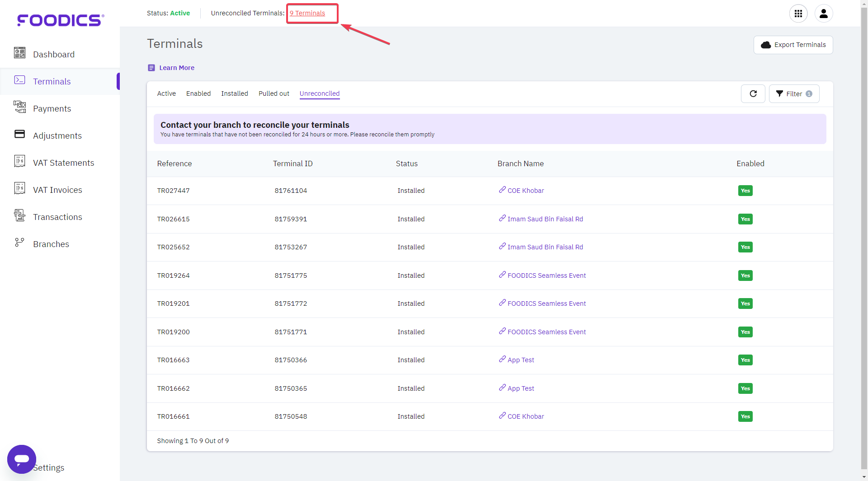Click link icon for TR019264 branch

point(502,275)
